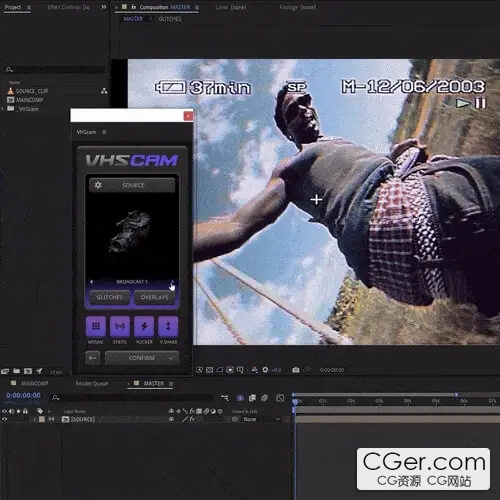Click the flowchart icon next to SOURCE_CLIP
The width and height of the screenshot is (500, 500).
(104, 91)
